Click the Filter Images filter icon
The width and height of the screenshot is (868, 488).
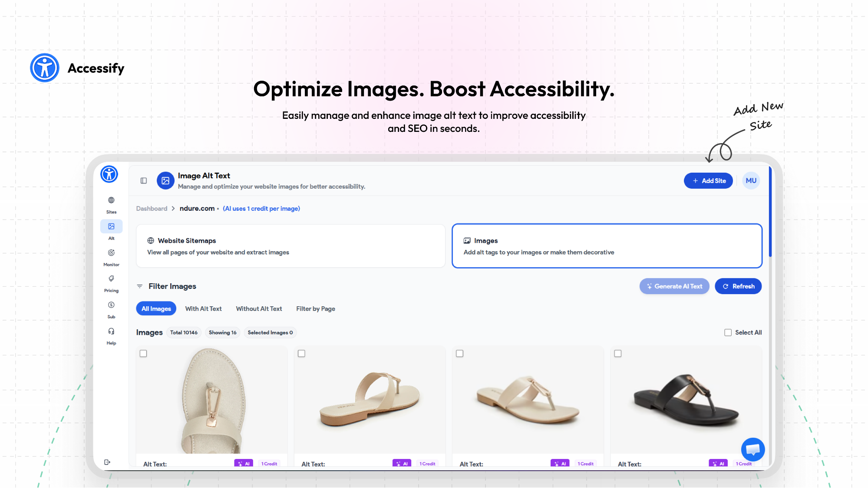139,286
